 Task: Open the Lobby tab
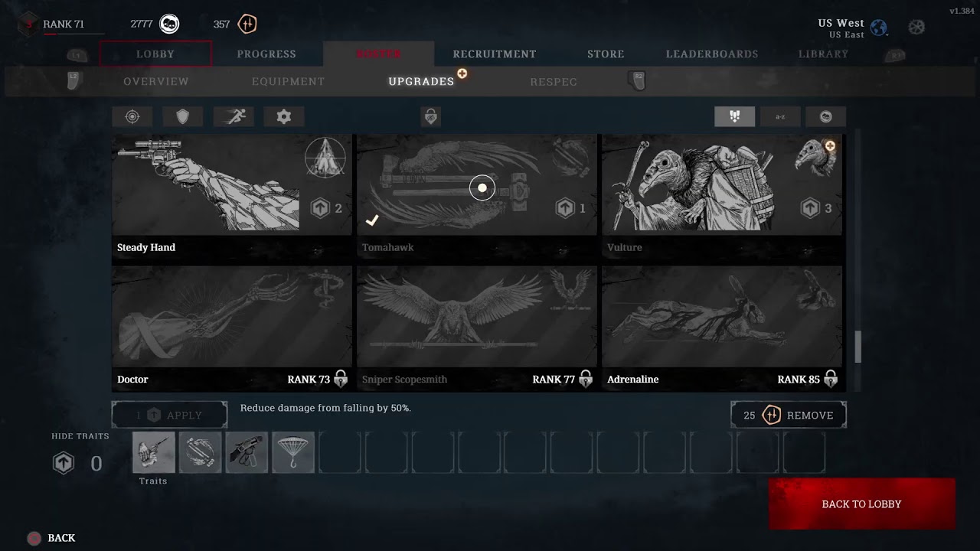coord(155,54)
